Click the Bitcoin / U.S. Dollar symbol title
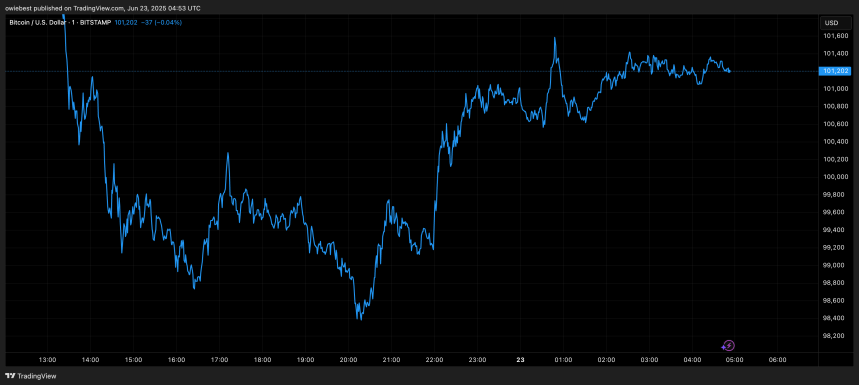859x385 pixels. pos(37,22)
